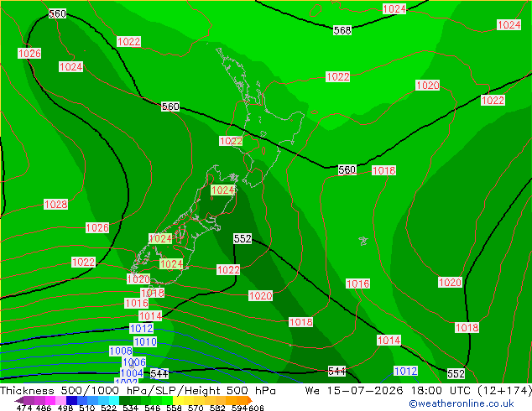
Task: Select the blue 1004 isobar label
Action: click(x=132, y=373)
